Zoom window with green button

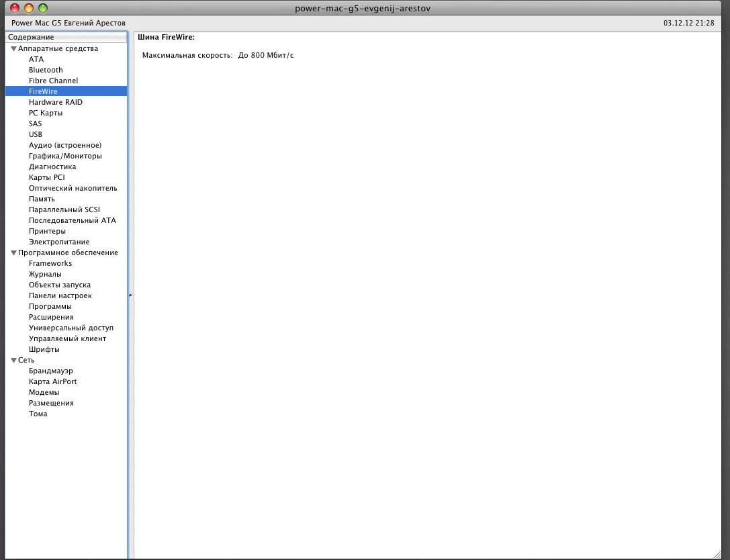43,8
